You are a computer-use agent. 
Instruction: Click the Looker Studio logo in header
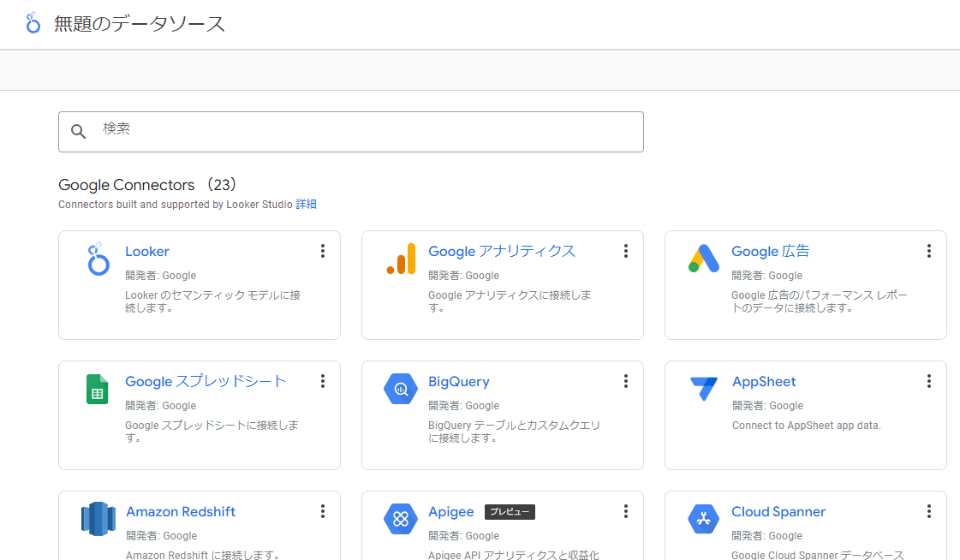(x=33, y=22)
